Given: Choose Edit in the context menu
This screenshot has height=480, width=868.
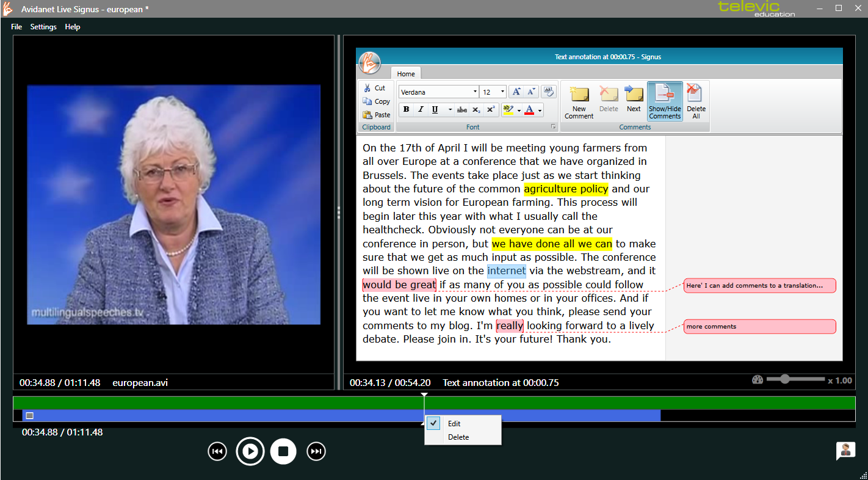Looking at the screenshot, I should click(463, 423).
